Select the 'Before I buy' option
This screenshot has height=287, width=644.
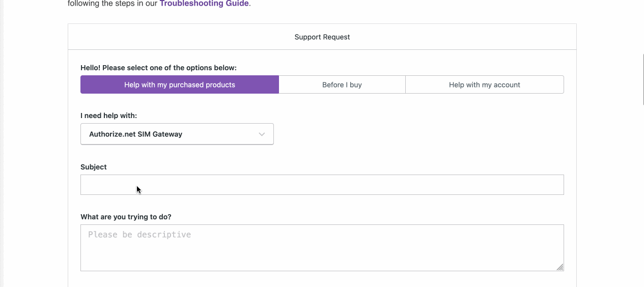342,84
